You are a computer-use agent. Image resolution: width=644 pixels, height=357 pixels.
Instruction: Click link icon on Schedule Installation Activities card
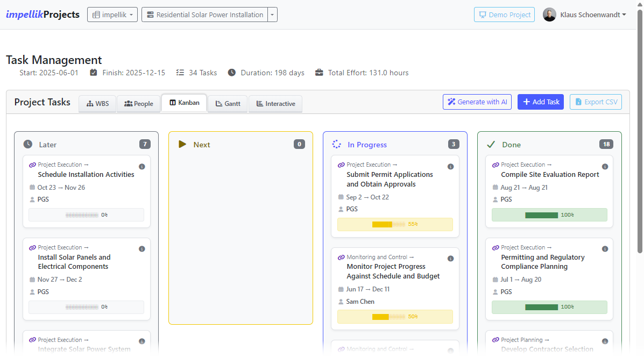tap(32, 165)
